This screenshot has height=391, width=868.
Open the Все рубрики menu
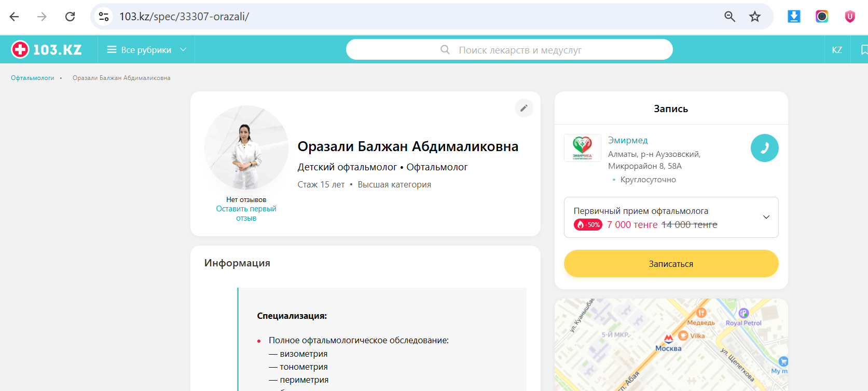pos(146,50)
